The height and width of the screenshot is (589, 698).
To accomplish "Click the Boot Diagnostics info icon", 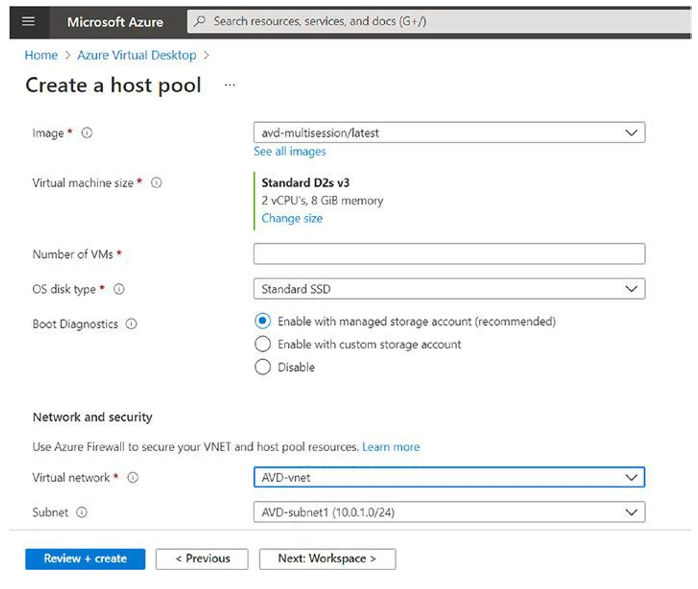I will point(131,324).
